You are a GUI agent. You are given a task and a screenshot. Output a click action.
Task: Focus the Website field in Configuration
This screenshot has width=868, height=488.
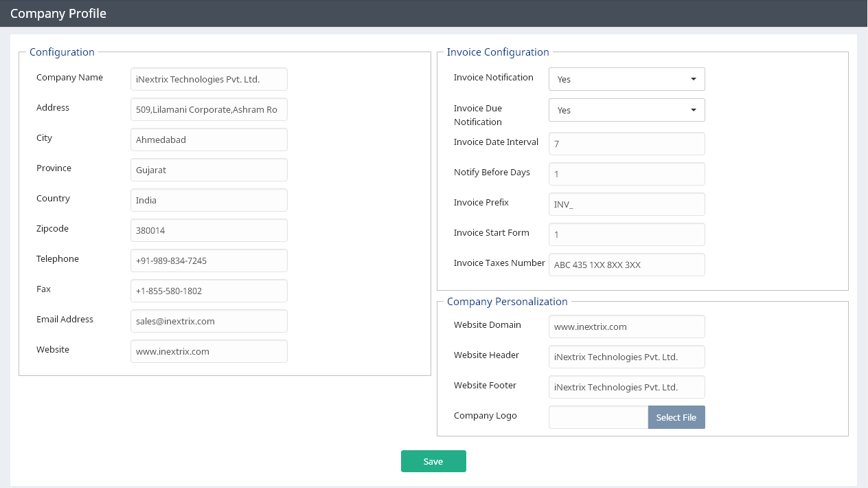click(x=209, y=351)
